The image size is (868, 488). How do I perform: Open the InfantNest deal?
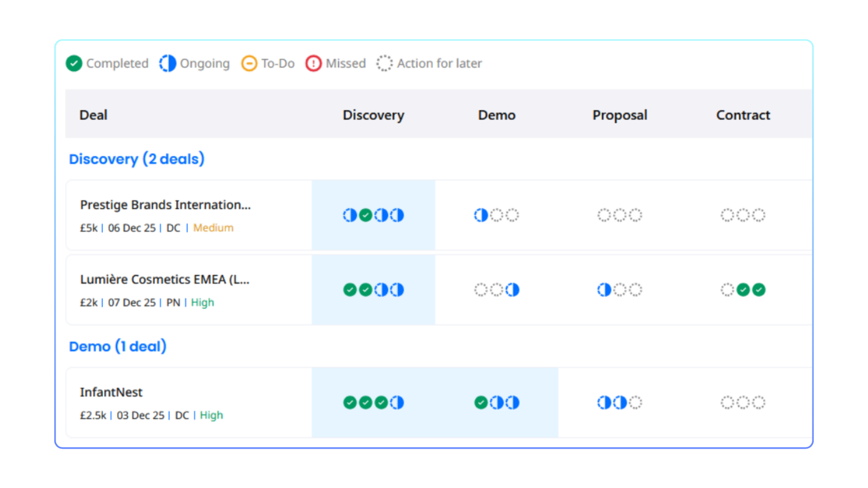111,392
